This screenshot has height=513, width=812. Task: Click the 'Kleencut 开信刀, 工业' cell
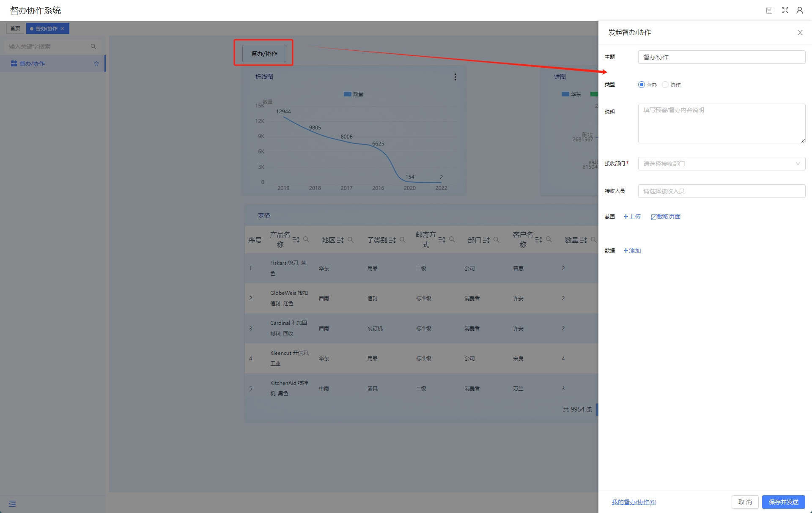coord(289,358)
